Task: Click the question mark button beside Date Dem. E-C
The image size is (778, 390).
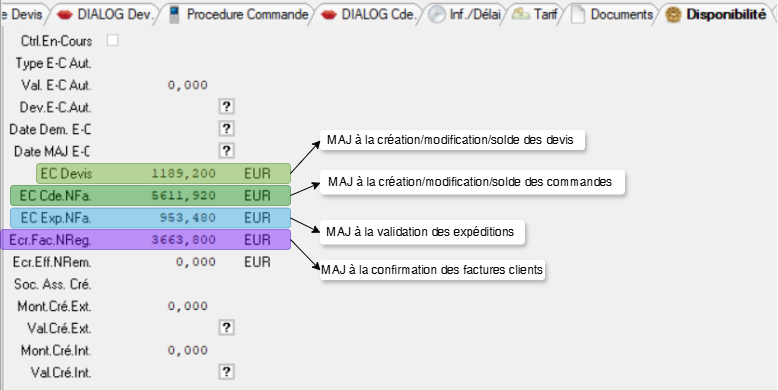Action: (226, 129)
